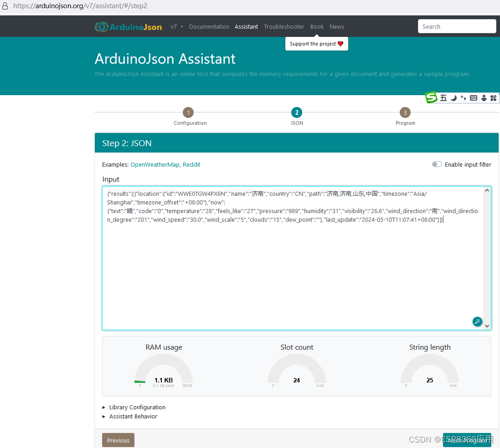The height and width of the screenshot is (448, 500).
Task: Click the Previous button
Action: [119, 440]
